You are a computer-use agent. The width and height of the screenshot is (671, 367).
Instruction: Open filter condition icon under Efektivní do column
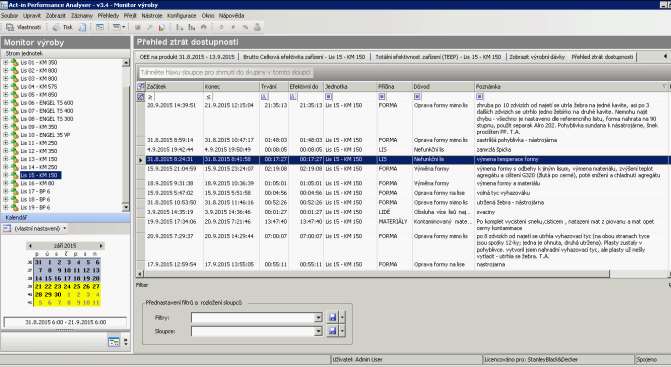tap(293, 97)
